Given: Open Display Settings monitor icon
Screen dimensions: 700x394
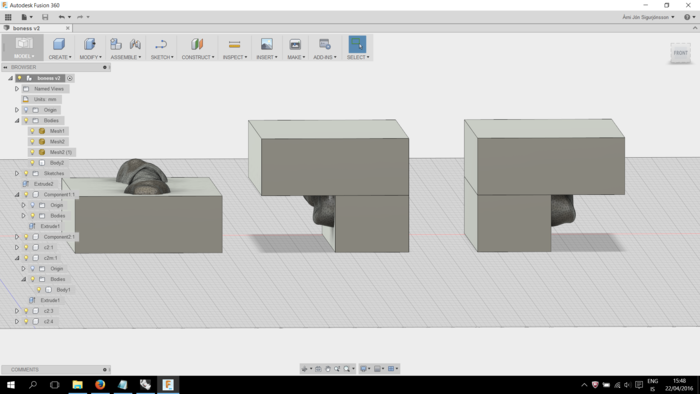Looking at the screenshot, I should (x=363, y=369).
